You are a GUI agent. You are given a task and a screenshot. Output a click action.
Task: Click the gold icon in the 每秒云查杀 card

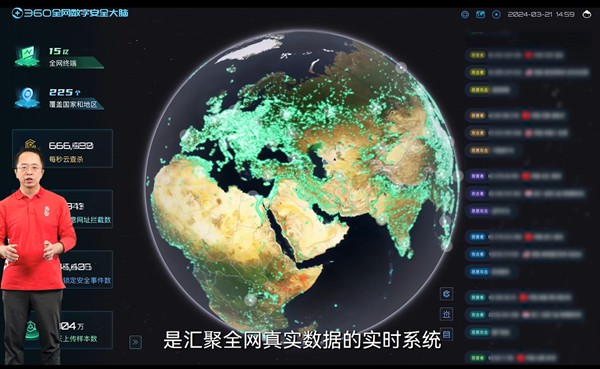(x=31, y=144)
